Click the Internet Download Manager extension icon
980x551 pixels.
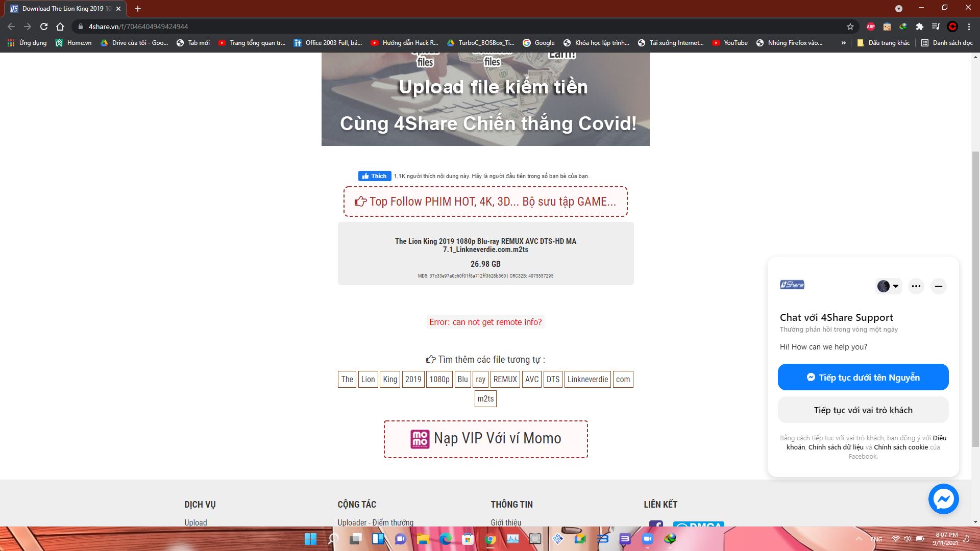(903, 27)
